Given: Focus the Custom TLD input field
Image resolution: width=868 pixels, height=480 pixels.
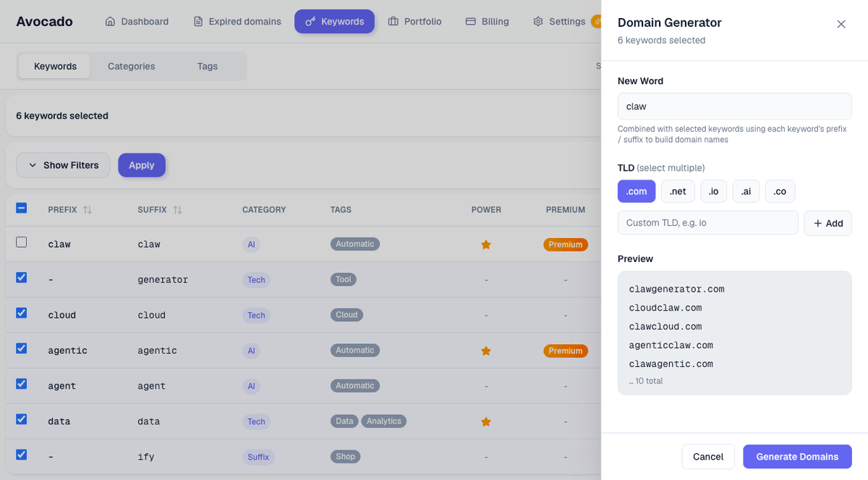Looking at the screenshot, I should tap(708, 223).
